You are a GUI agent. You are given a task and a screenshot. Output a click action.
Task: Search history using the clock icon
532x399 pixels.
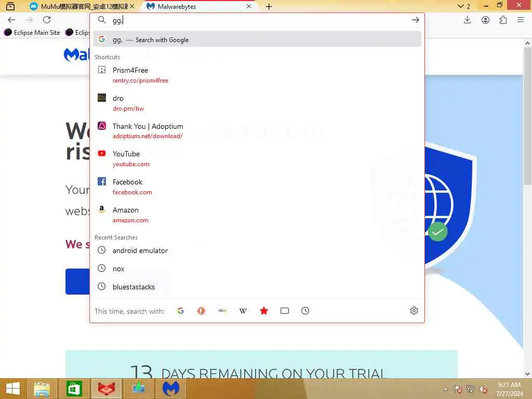click(305, 311)
